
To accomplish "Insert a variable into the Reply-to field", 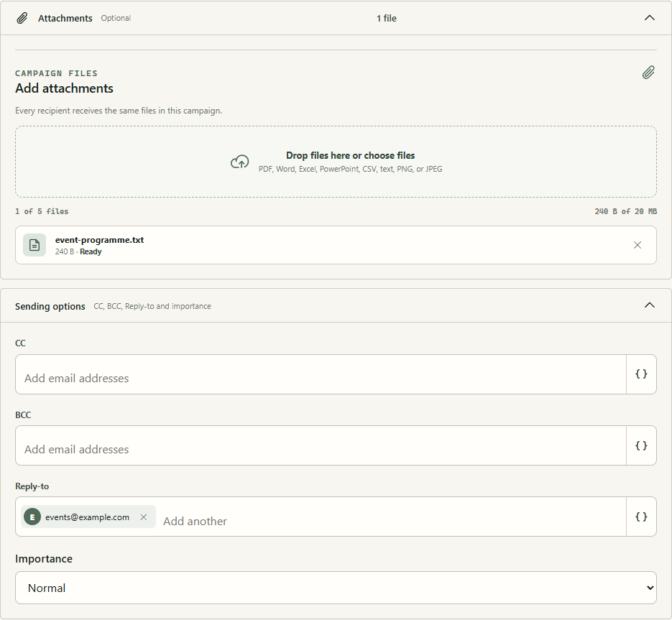I will (641, 517).
